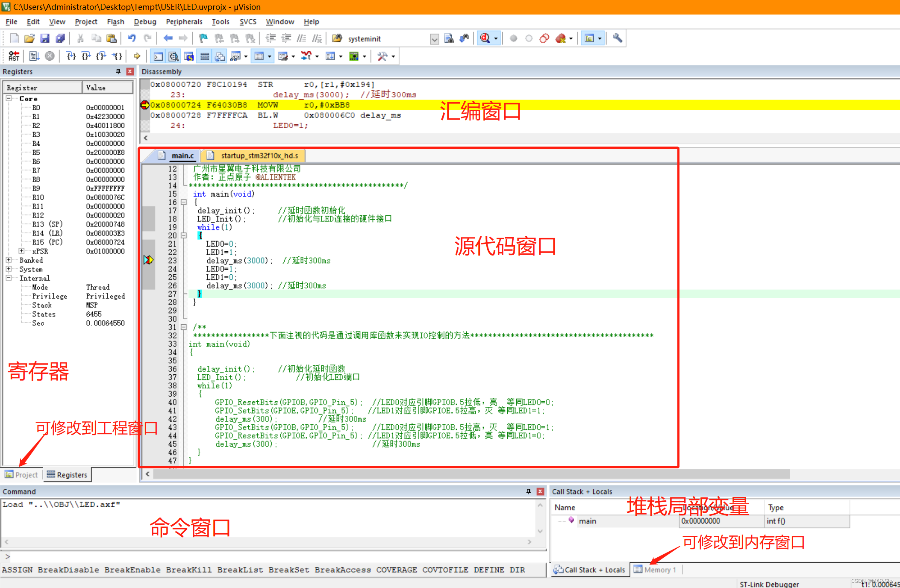
Task: Click the Enable/Disable All Breakpoints icon
Action: click(544, 38)
